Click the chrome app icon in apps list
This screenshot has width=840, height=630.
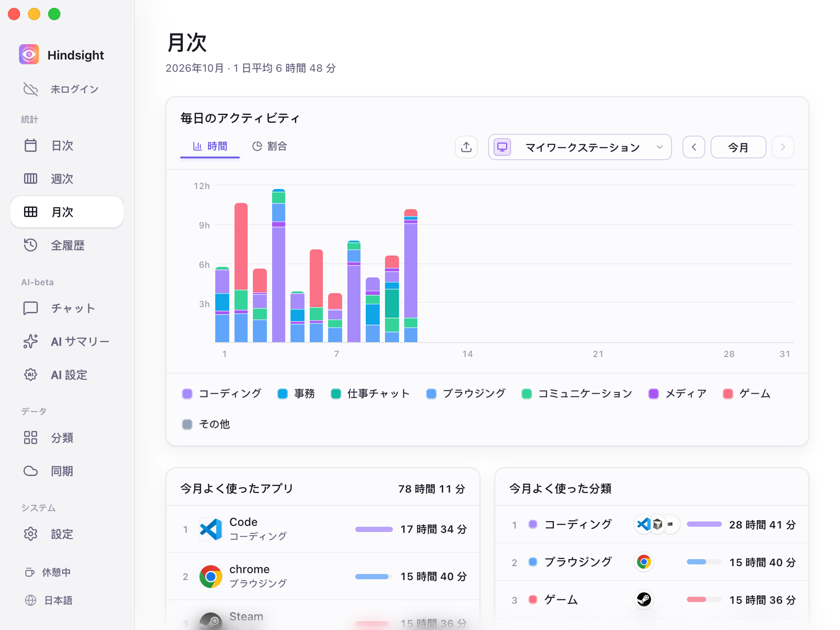210,576
